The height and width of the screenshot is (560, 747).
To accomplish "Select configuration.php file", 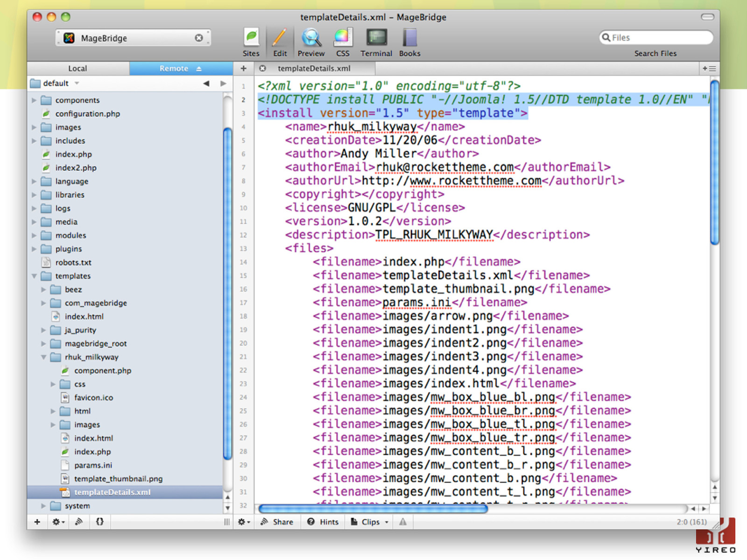I will [x=87, y=113].
